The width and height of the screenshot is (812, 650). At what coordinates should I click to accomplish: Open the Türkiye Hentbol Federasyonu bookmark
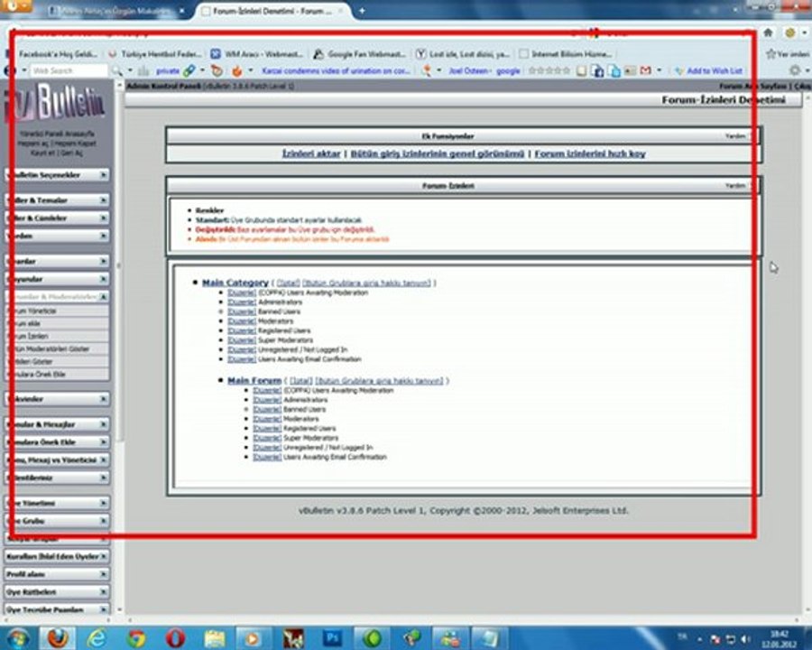point(155,54)
